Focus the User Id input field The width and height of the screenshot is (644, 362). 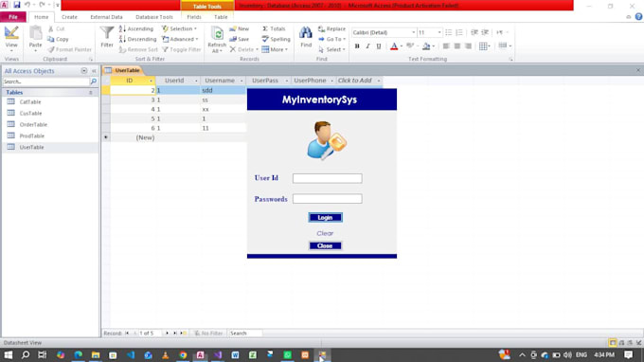(x=328, y=178)
